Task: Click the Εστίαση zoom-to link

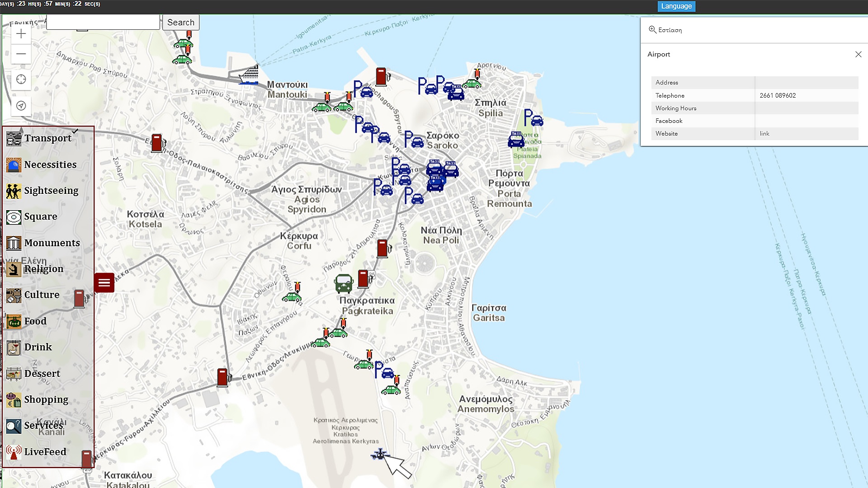Action: (670, 30)
